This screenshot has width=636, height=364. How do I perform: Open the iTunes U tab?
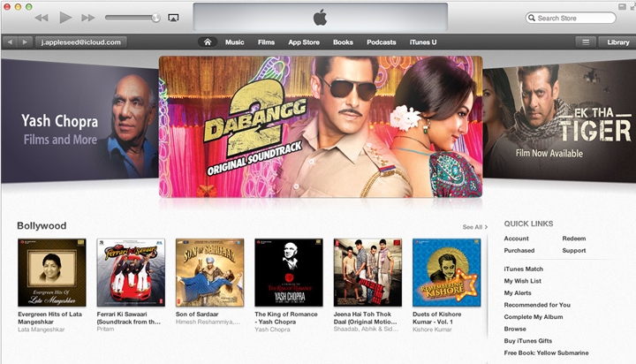[x=423, y=42]
